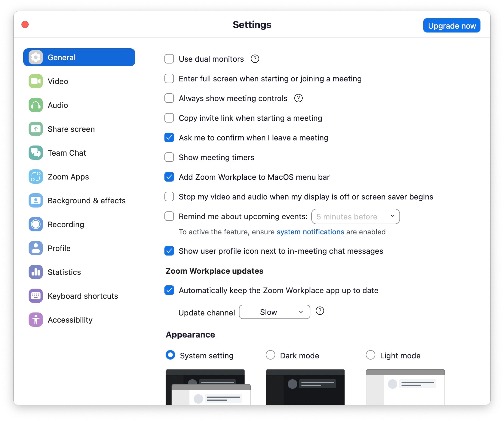Click the Background & effects icon
Screen dimensions: 504x421
pyautogui.click(x=36, y=200)
